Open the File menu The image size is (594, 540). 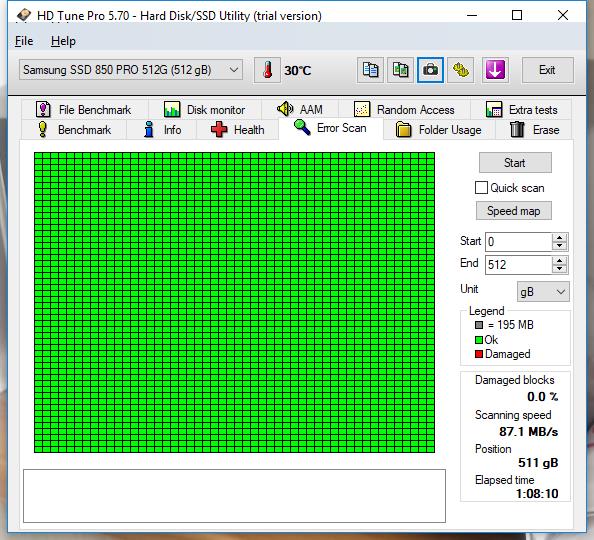coord(24,41)
